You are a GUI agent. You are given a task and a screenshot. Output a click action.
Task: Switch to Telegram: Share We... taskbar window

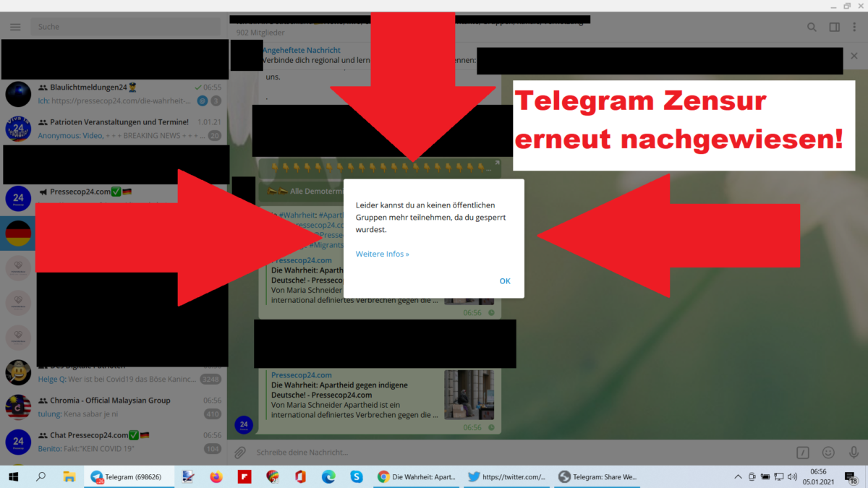[597, 476]
